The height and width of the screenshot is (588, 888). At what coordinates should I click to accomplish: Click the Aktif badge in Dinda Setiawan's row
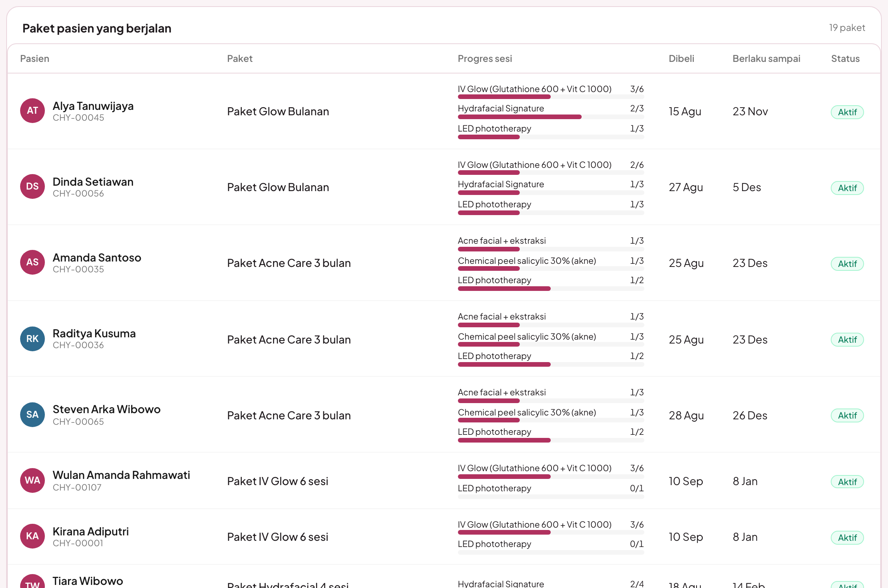click(847, 188)
